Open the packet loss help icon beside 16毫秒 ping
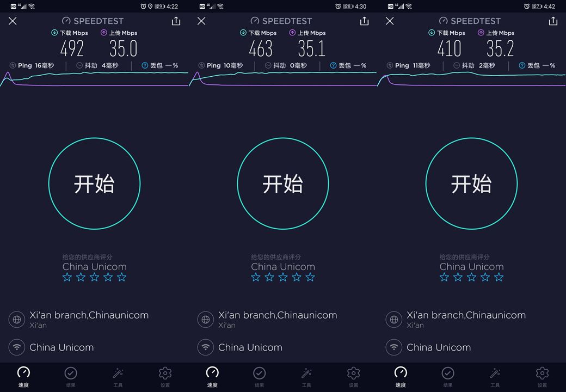The image size is (566, 392). (145, 65)
